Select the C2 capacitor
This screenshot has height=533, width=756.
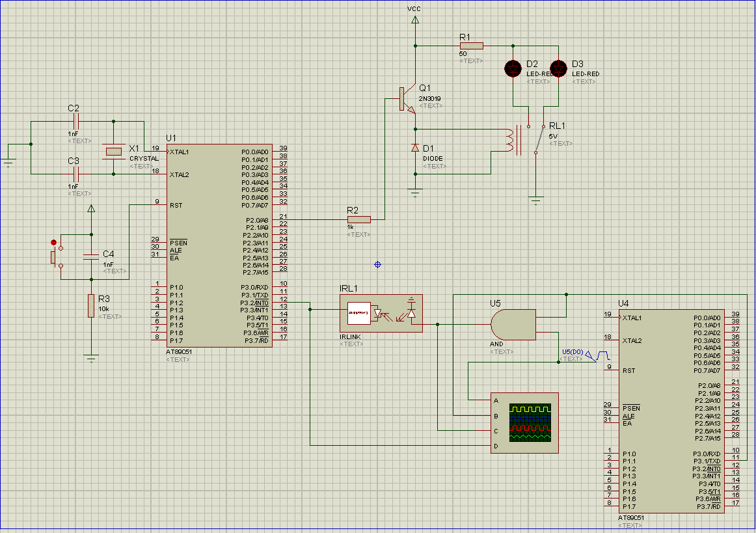pos(75,121)
